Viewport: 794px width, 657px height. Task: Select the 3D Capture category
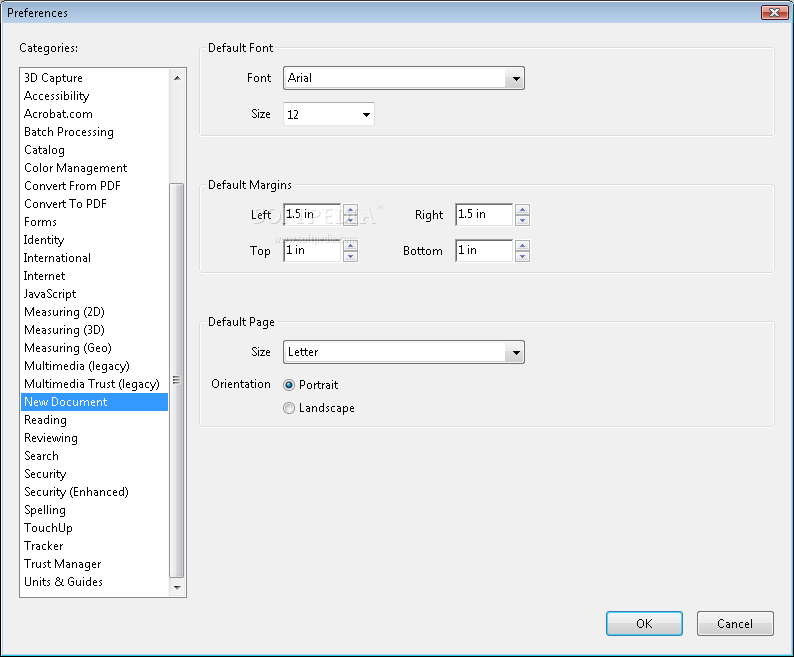94,78
